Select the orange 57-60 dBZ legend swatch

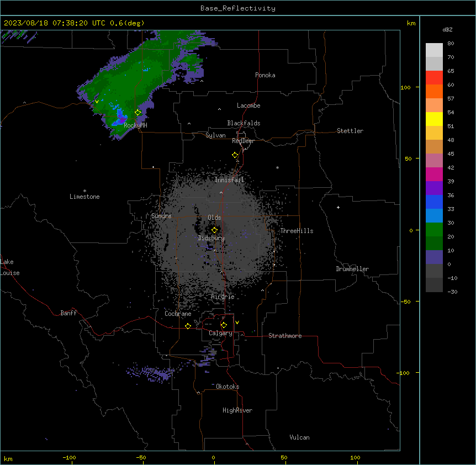click(x=434, y=91)
